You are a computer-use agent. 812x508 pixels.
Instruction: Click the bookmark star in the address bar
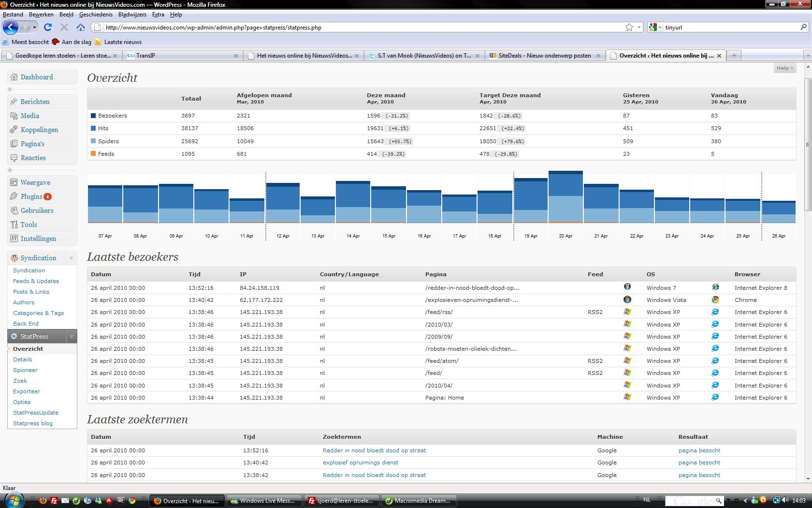point(629,28)
